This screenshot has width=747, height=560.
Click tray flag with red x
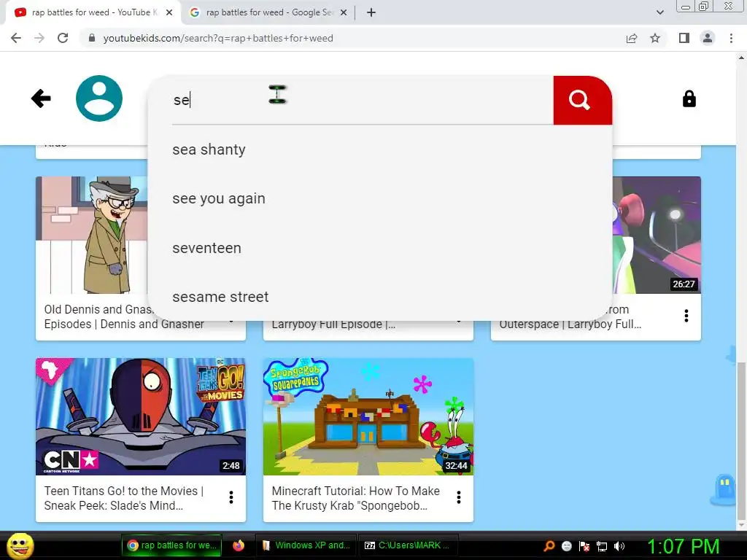coord(584,546)
